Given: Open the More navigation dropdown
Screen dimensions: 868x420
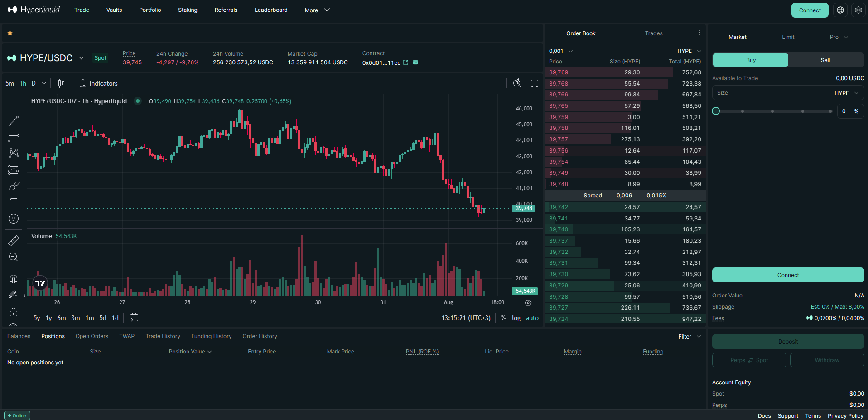Looking at the screenshot, I should pyautogui.click(x=317, y=10).
